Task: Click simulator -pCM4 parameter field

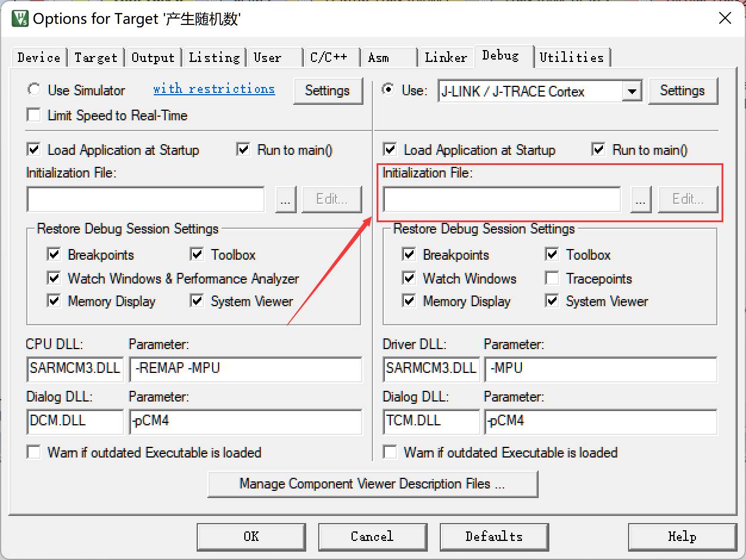Action: point(245,422)
